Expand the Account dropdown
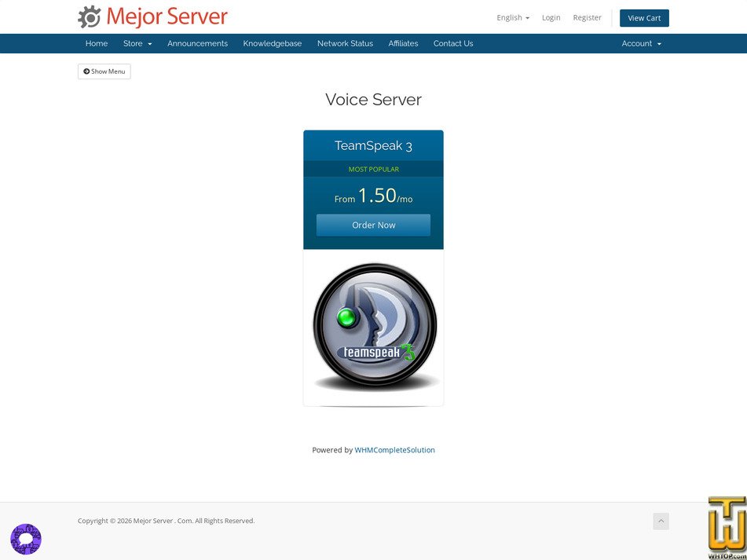Screen dimensions: 747x560 tap(641, 43)
